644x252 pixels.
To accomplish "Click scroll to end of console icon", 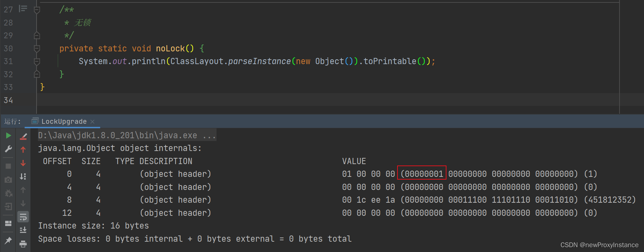I will [23, 230].
